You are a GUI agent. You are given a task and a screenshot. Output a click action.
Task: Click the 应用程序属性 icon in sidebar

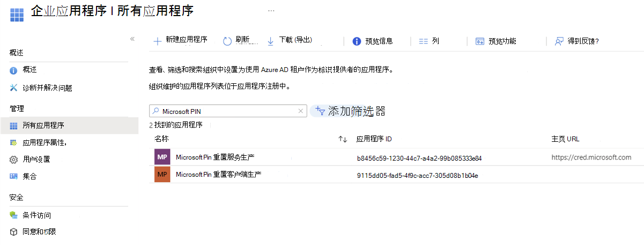tap(14, 143)
